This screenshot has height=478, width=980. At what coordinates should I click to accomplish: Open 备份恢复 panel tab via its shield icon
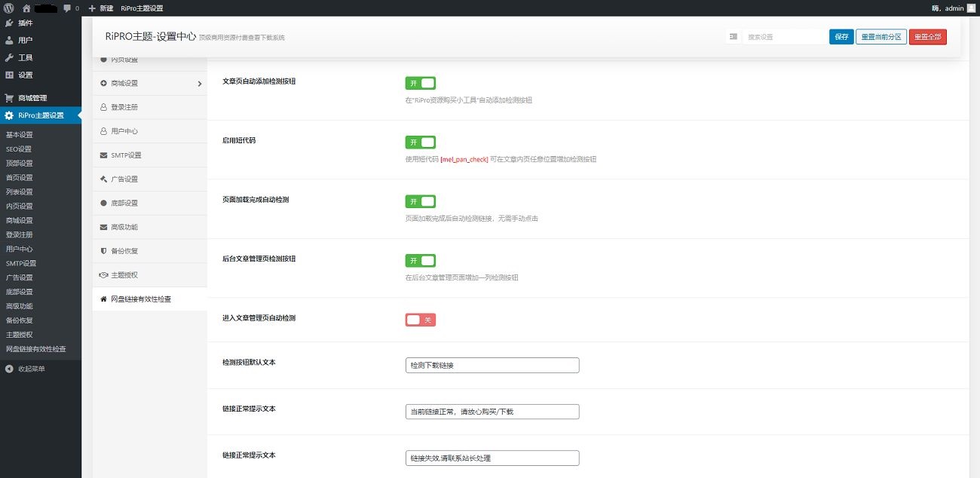(x=103, y=251)
